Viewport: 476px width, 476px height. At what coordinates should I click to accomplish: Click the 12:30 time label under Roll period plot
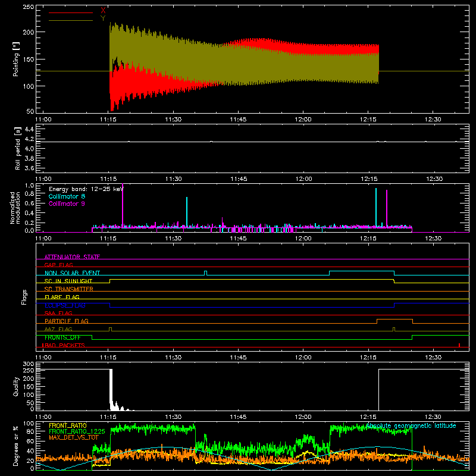(x=434, y=179)
